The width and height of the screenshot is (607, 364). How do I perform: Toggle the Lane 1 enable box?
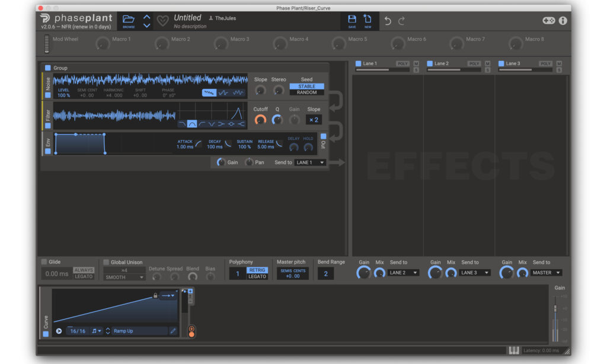click(x=359, y=63)
